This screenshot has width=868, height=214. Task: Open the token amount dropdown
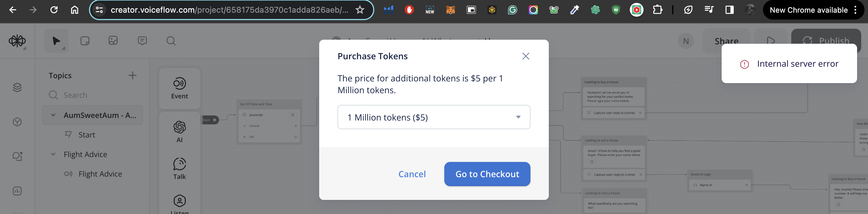434,117
